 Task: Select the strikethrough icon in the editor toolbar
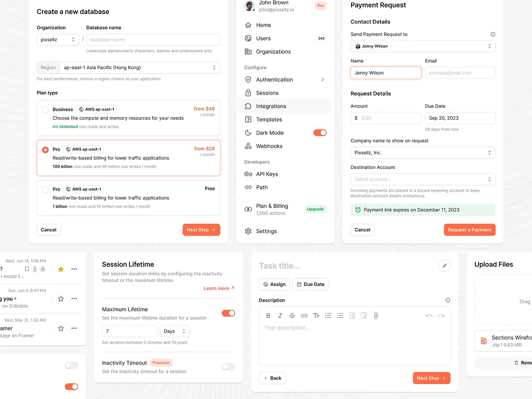292,315
